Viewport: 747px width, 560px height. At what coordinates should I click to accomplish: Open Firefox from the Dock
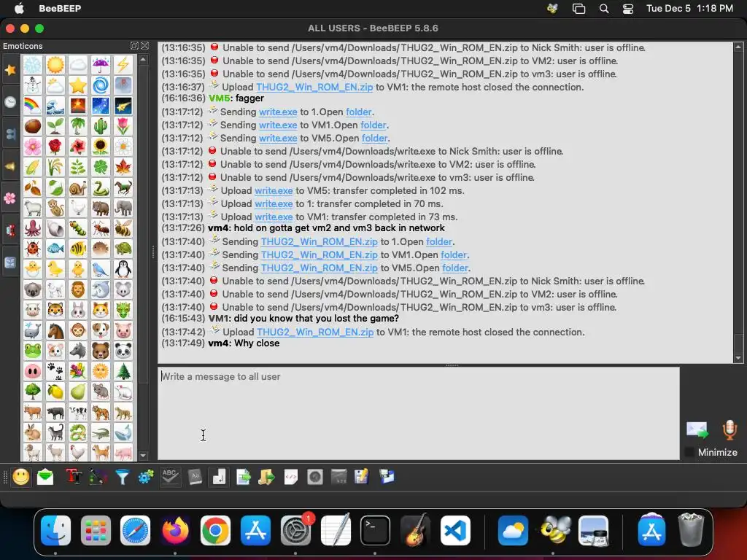(175, 530)
